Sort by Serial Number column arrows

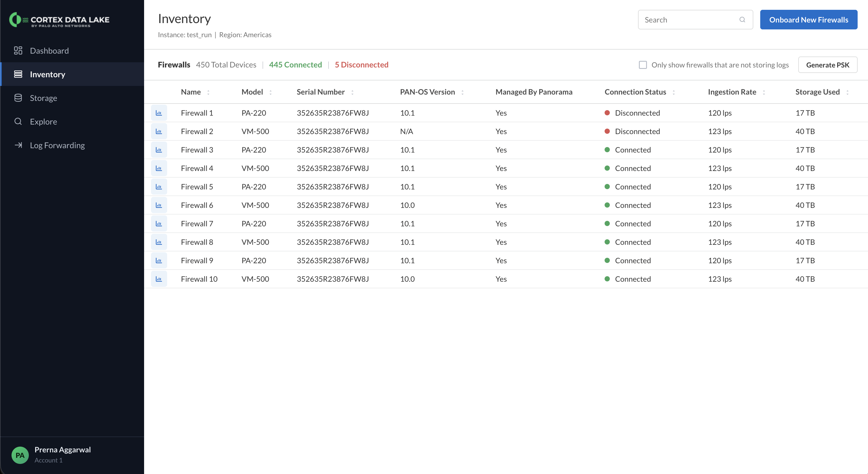tap(352, 92)
